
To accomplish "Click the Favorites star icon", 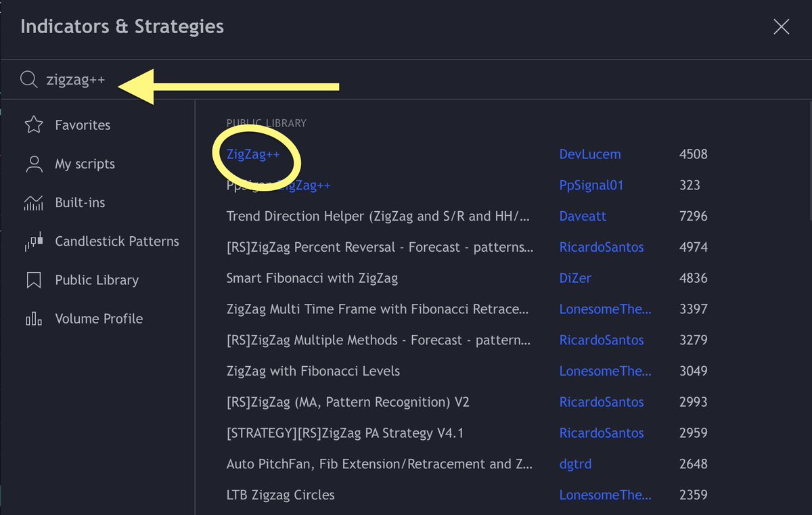I will pyautogui.click(x=33, y=125).
